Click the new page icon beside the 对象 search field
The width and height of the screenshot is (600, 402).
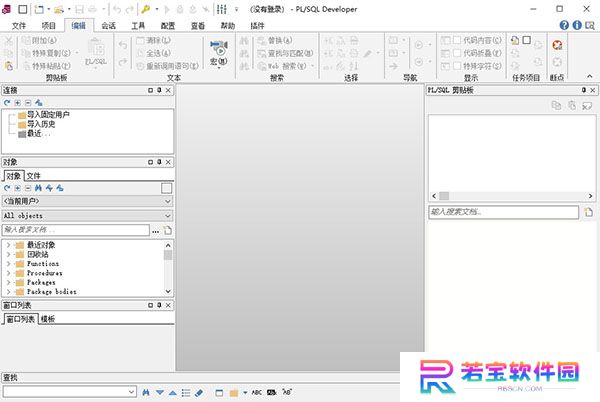click(168, 230)
